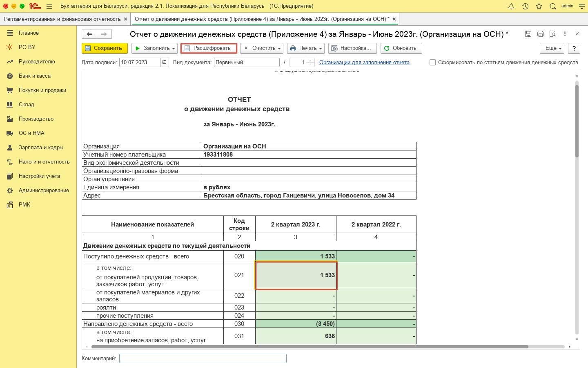Open help with the ? button

point(574,48)
